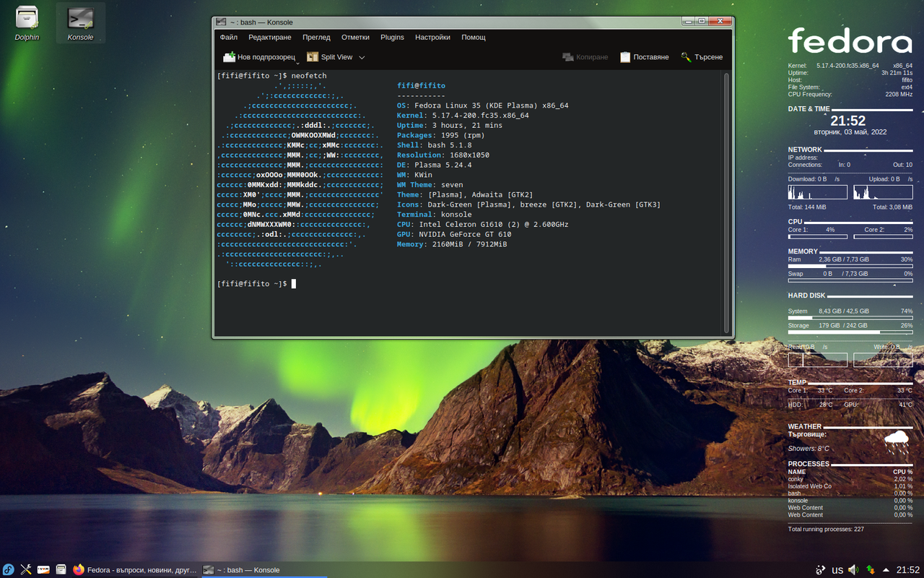This screenshot has width=924, height=578.
Task: Open the Plugins menu
Action: point(392,37)
